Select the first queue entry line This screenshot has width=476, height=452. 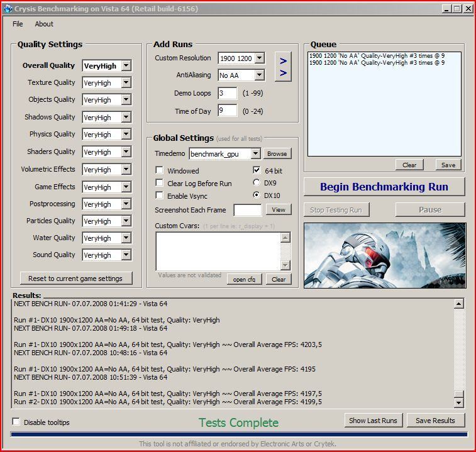[x=377, y=56]
